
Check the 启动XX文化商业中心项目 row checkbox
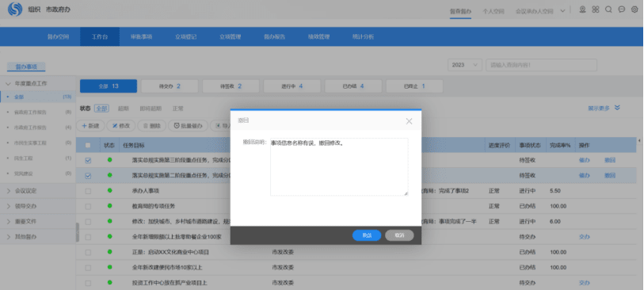pyautogui.click(x=88, y=252)
